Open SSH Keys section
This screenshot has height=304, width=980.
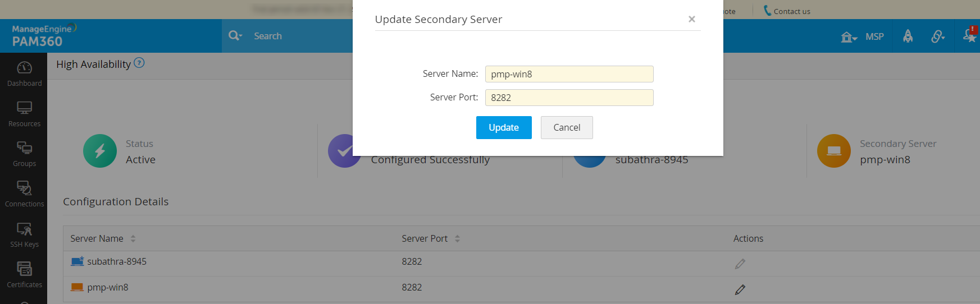point(24,234)
